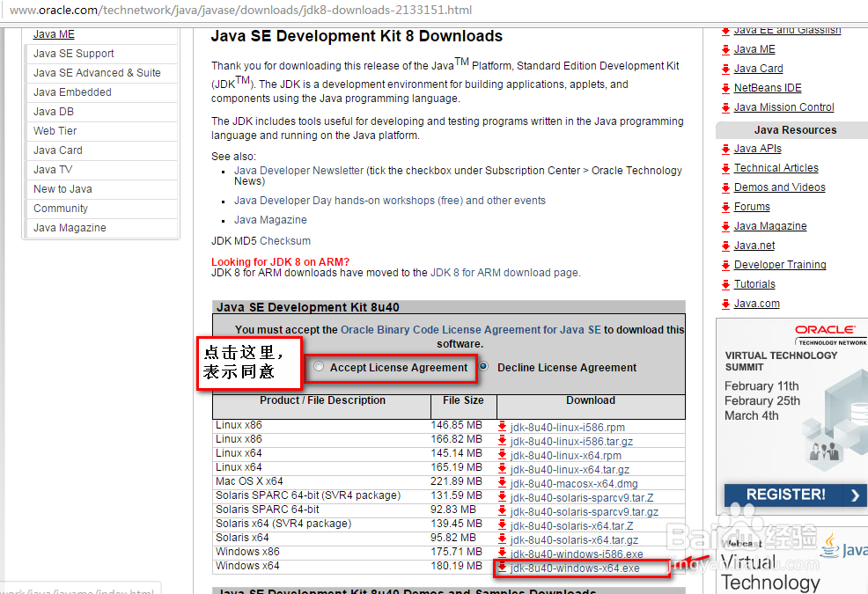868x594 pixels.
Task: Open Technical Articles link in Java Resources
Action: coord(776,168)
